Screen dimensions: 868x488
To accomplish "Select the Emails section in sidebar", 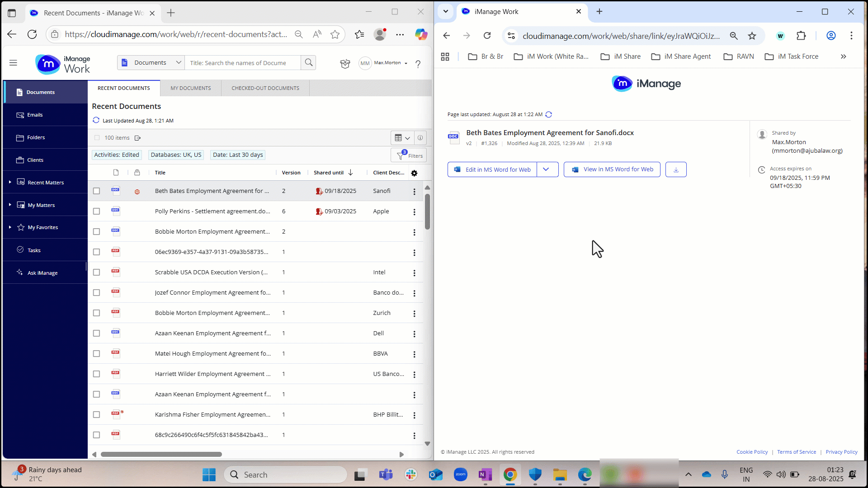I will coord(35,114).
